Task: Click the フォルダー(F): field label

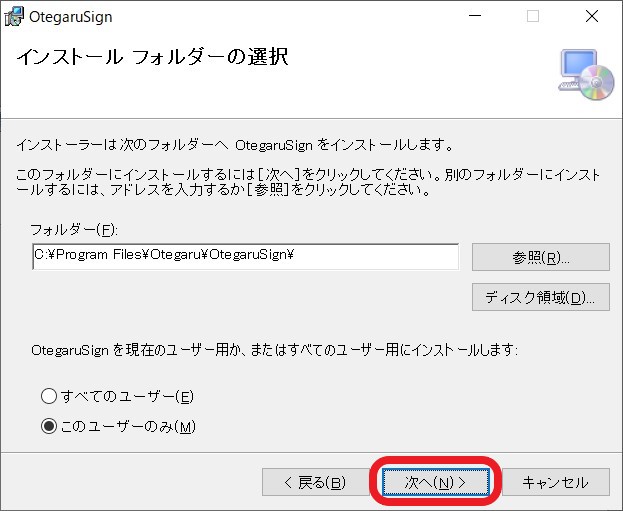Action: pyautogui.click(x=74, y=230)
